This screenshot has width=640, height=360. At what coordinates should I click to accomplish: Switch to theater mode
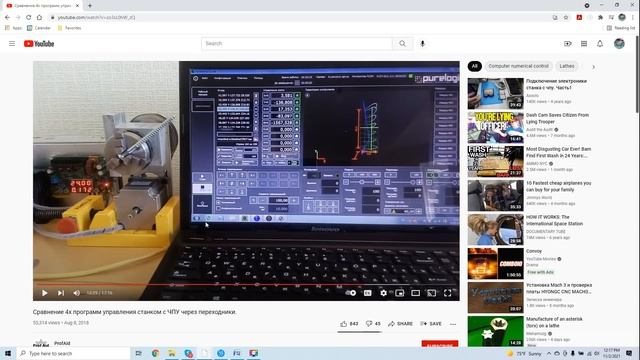(x=416, y=293)
